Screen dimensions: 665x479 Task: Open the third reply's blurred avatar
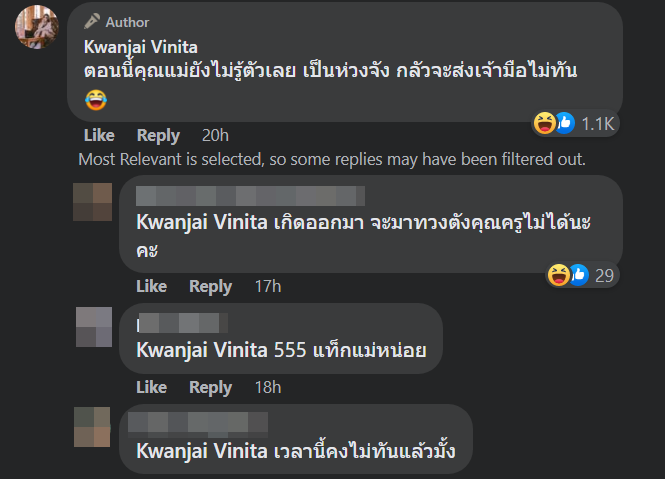(x=93, y=427)
